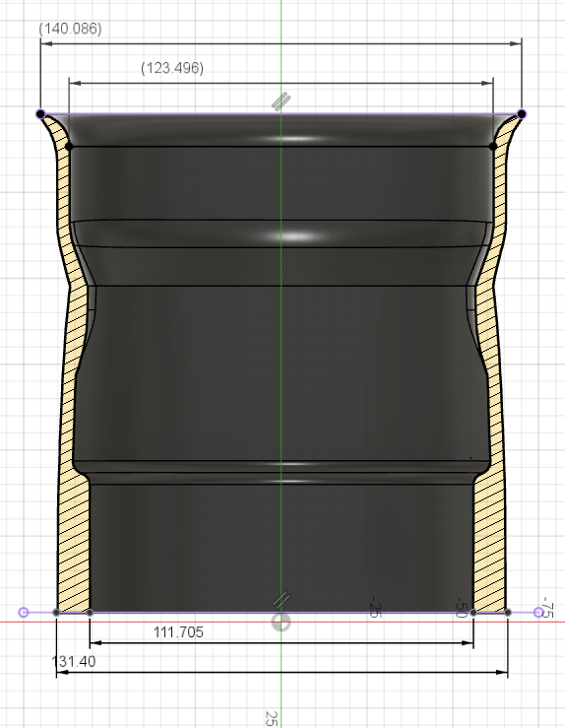This screenshot has height=728, width=565.
Task: Click the origin point marker below the part
Action: (282, 623)
